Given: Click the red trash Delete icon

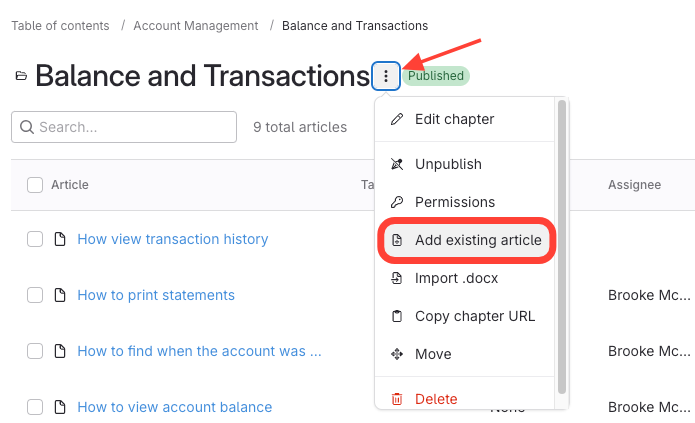Looking at the screenshot, I should click(397, 399).
